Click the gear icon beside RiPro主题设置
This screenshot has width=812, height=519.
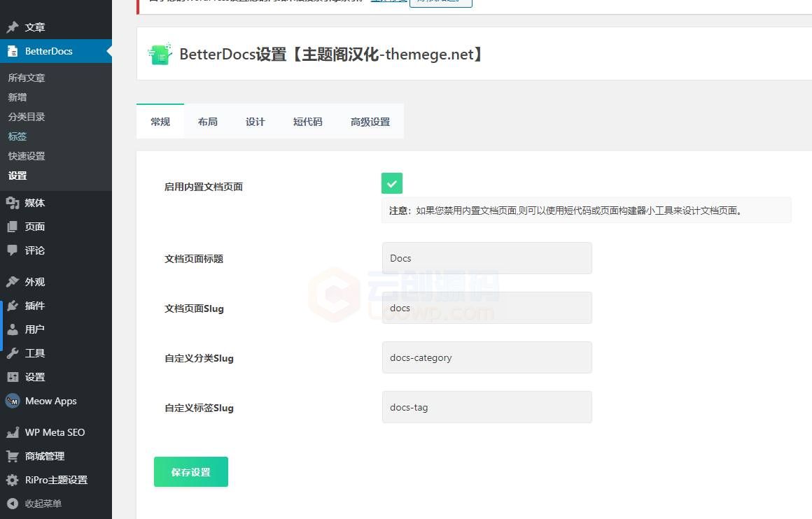[x=13, y=481]
